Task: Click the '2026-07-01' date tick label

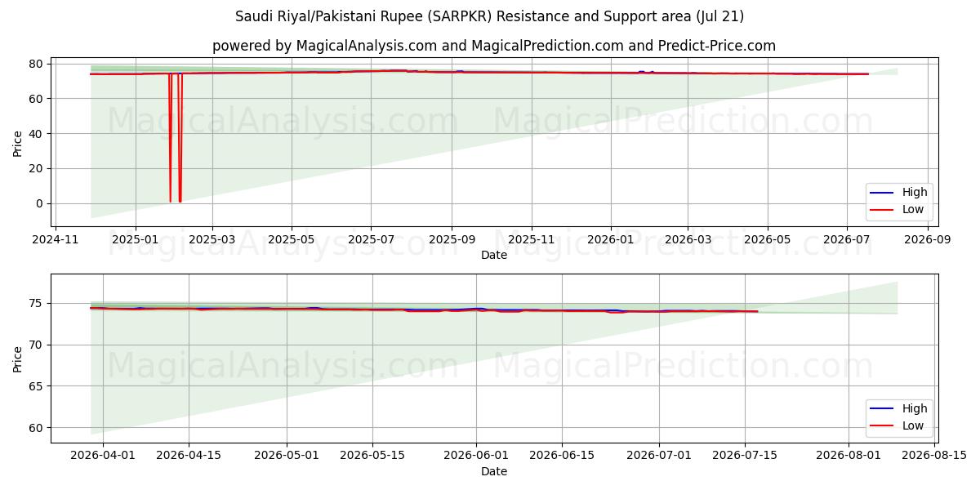Action: 659,456
